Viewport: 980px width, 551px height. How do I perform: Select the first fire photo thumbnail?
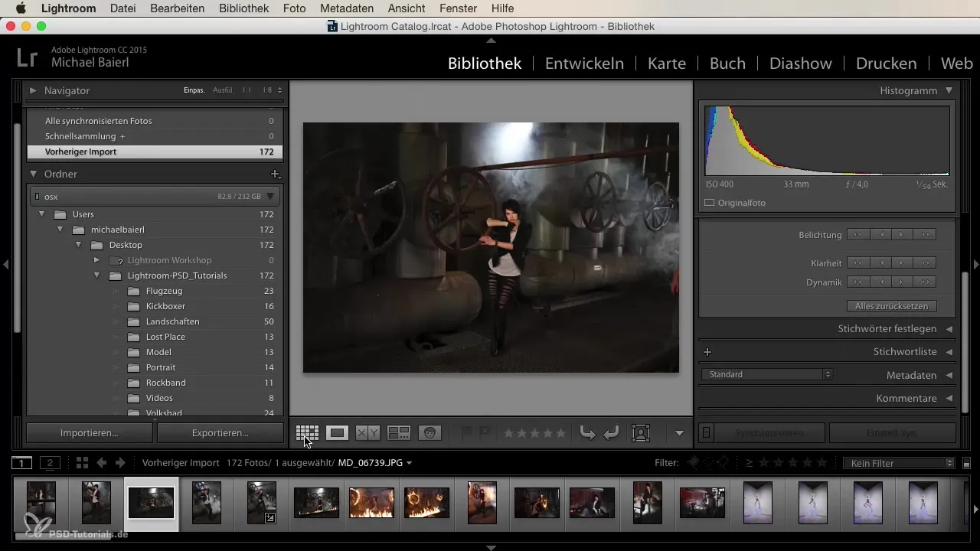point(371,503)
